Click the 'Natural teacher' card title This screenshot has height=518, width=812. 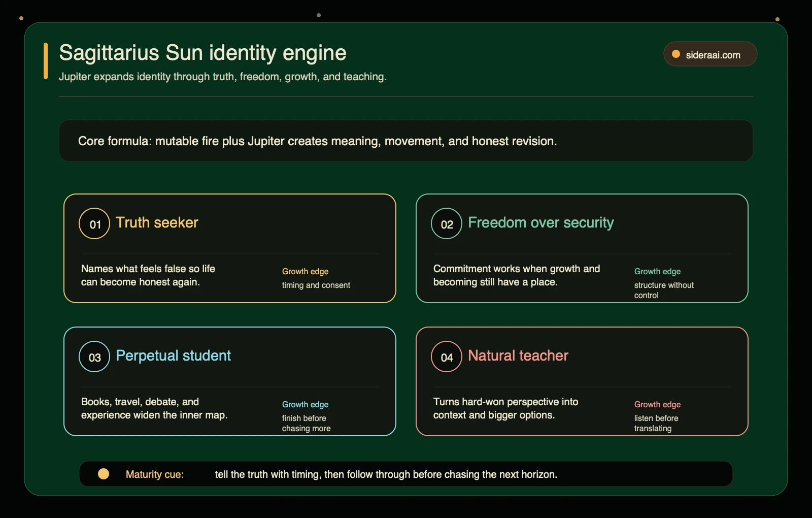[518, 355]
